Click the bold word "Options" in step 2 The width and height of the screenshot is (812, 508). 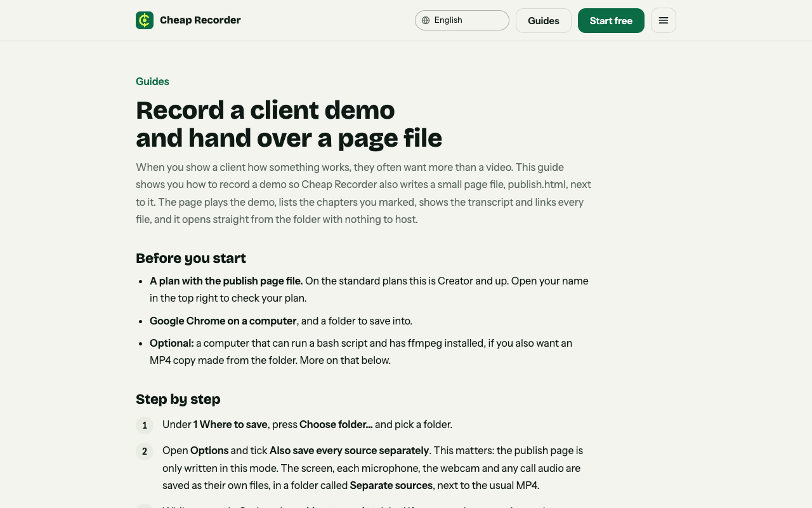click(209, 450)
